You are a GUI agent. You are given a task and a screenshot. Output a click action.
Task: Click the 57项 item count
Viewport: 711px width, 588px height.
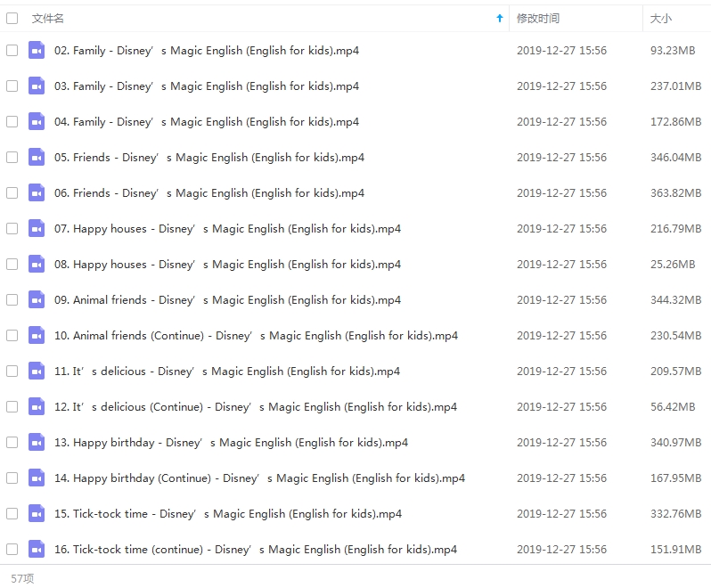tap(22, 578)
